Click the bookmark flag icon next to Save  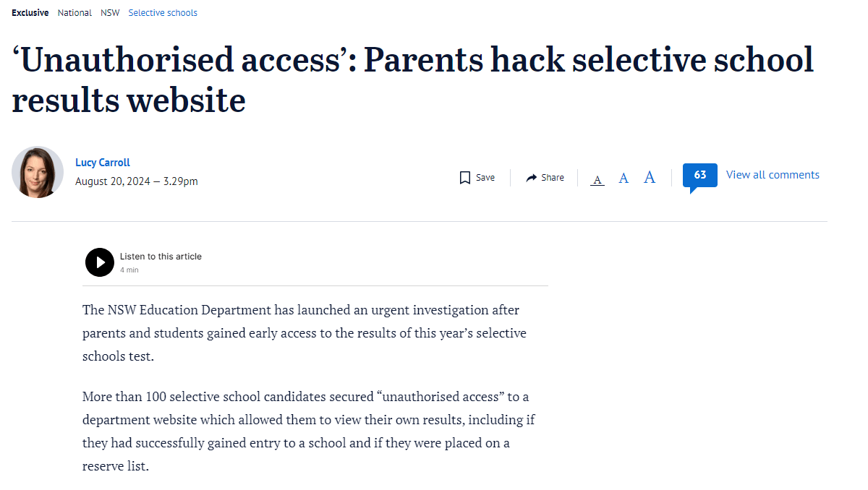tap(464, 177)
